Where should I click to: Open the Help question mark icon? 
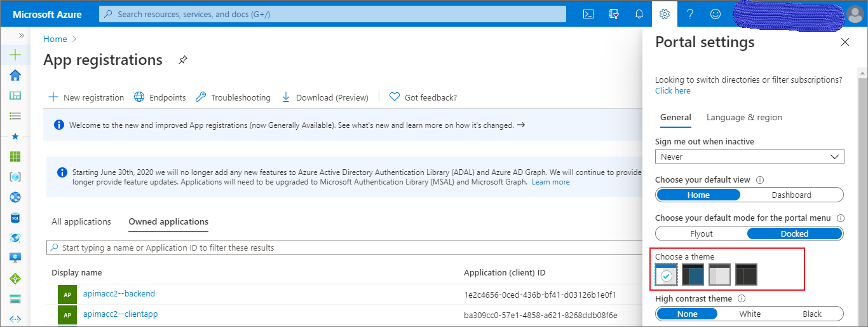pyautogui.click(x=690, y=13)
